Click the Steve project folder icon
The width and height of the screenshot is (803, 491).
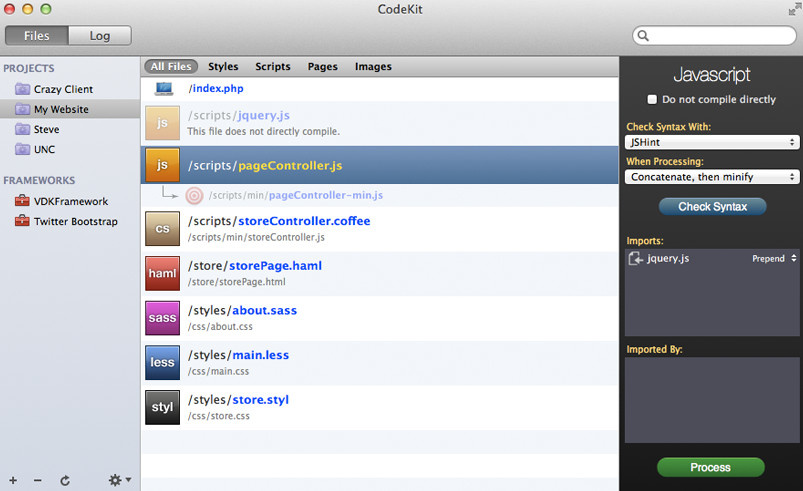click(23, 129)
